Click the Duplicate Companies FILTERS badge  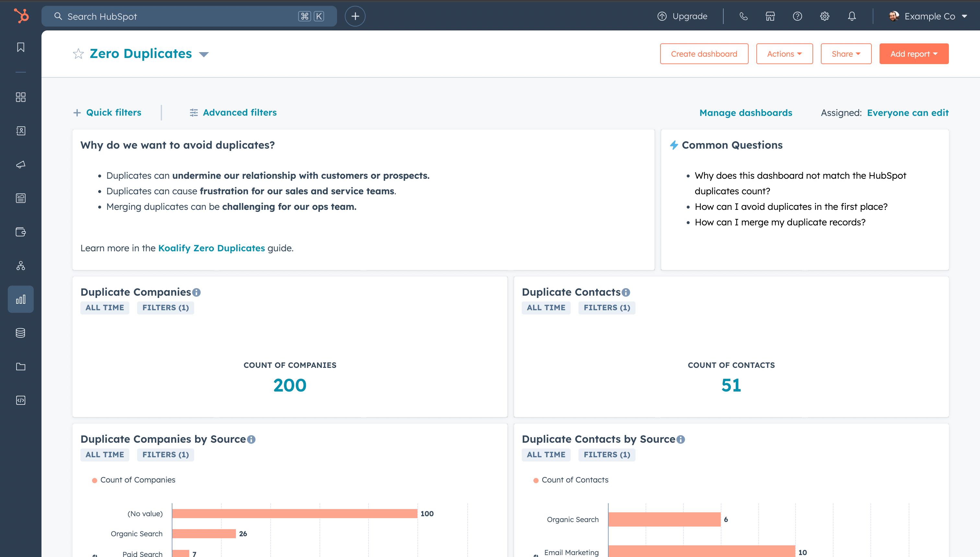tap(166, 307)
